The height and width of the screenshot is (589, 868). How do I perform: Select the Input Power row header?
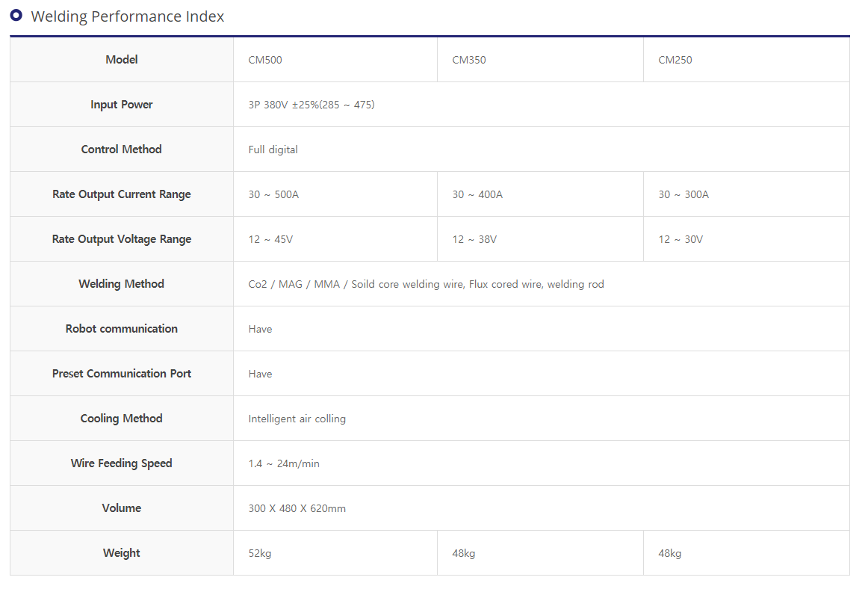point(122,105)
